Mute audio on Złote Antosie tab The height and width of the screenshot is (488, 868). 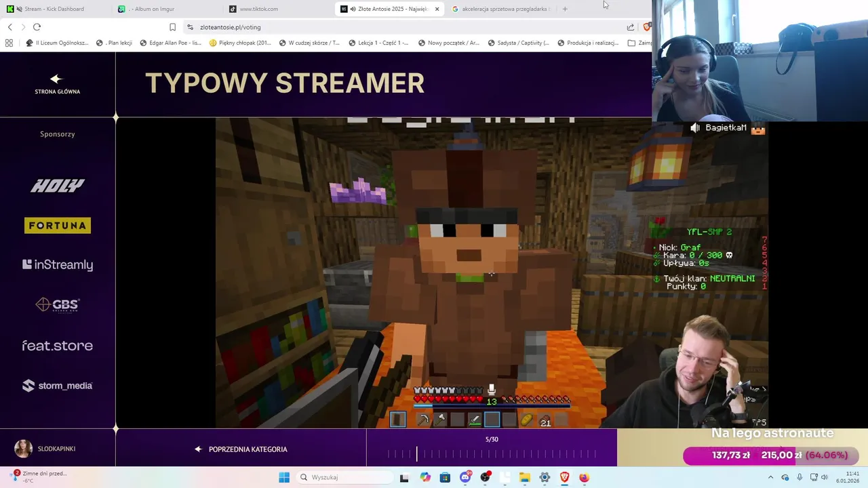tap(352, 9)
